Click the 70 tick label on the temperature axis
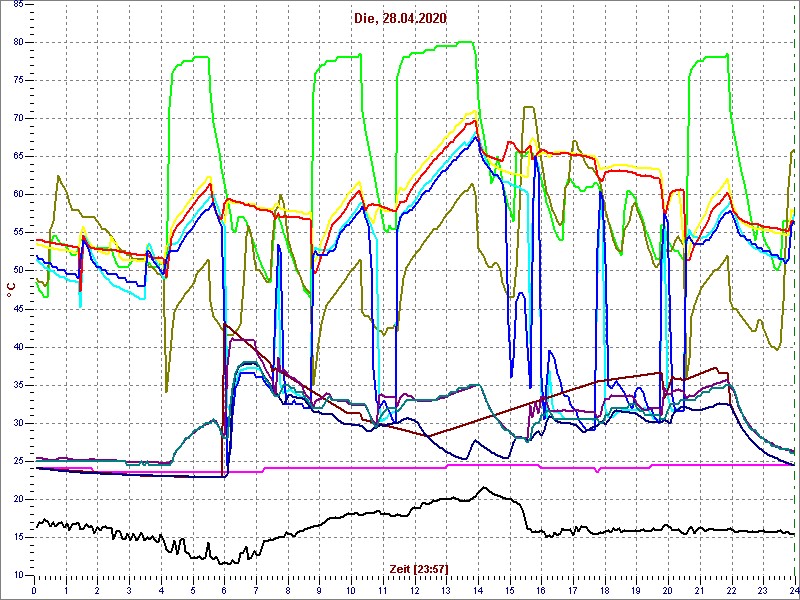Screen dimensions: 800x600 (17, 118)
